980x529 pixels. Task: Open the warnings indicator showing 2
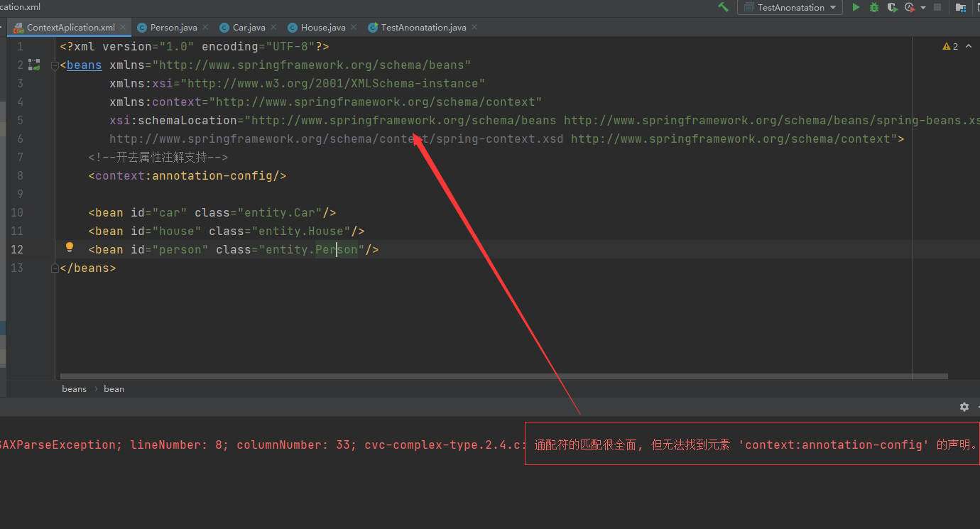click(950, 46)
